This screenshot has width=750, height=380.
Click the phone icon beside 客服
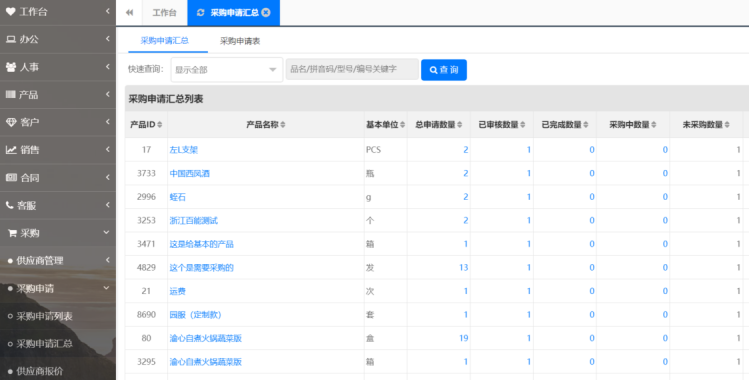(10, 205)
